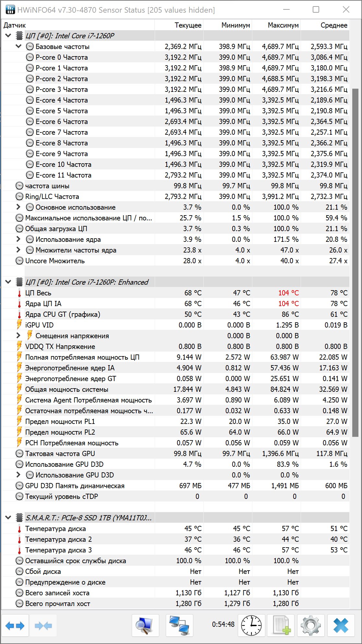Close sensors with the blue X icon
362x644 pixels.
tap(341, 625)
